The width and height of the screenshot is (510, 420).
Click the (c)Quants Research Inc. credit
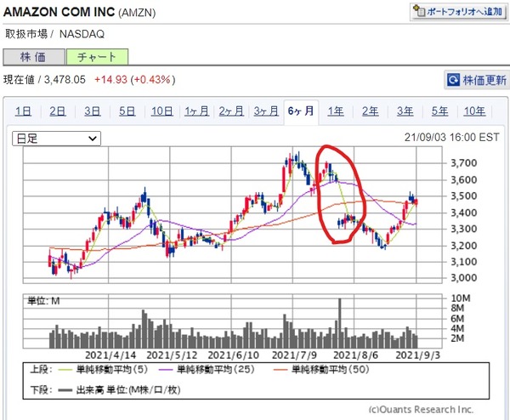tap(421, 410)
